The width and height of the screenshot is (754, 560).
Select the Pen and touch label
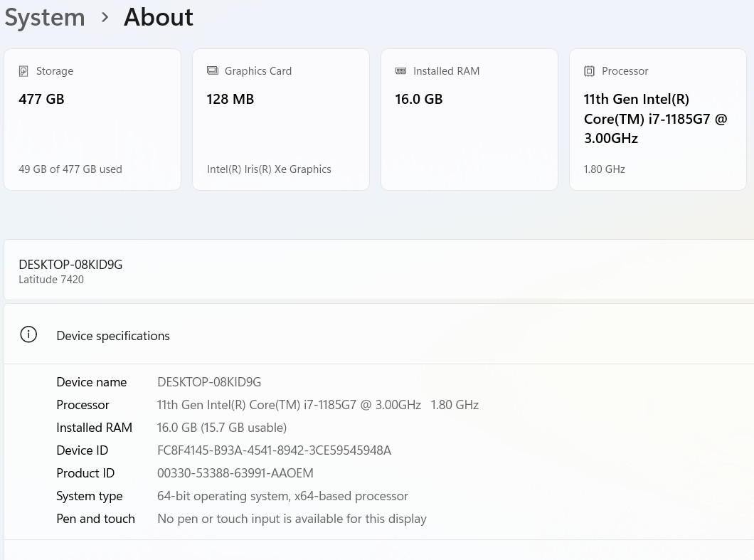click(96, 519)
